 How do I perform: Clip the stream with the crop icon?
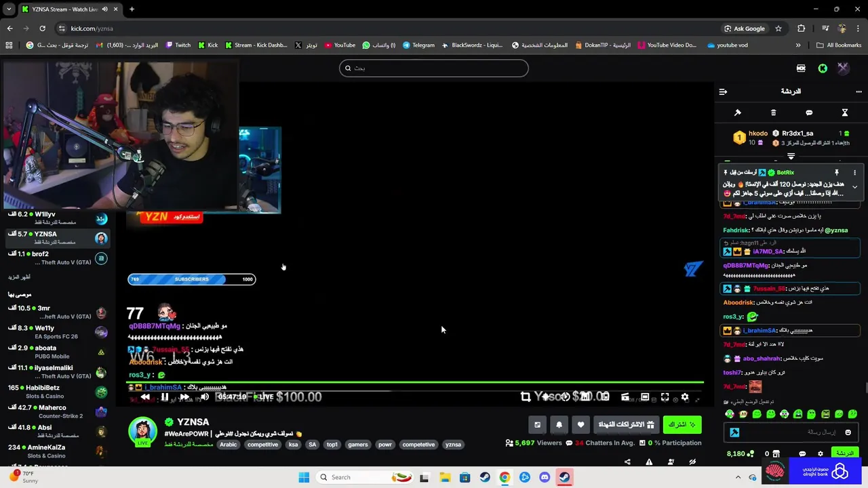[x=526, y=397]
